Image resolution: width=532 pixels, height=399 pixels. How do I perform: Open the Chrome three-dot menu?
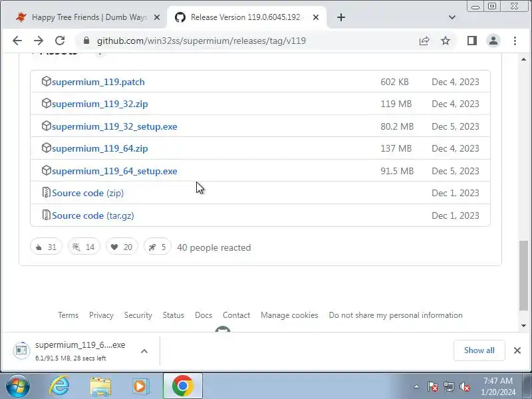(x=515, y=41)
